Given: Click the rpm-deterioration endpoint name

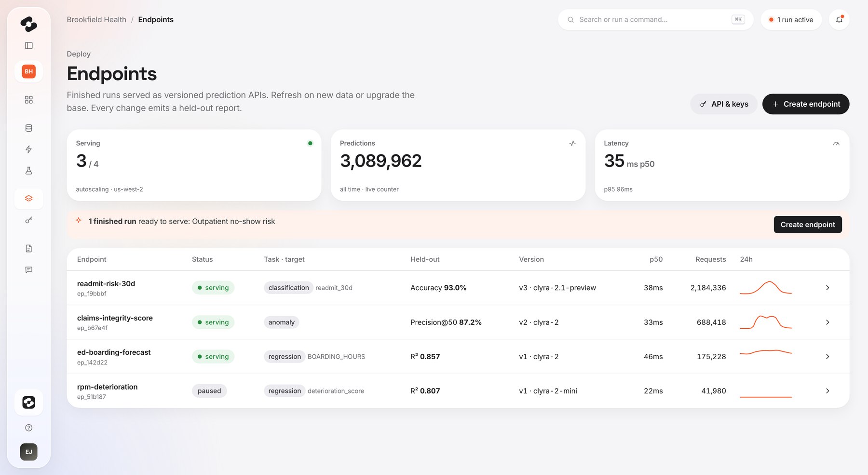Looking at the screenshot, I should [x=107, y=387].
